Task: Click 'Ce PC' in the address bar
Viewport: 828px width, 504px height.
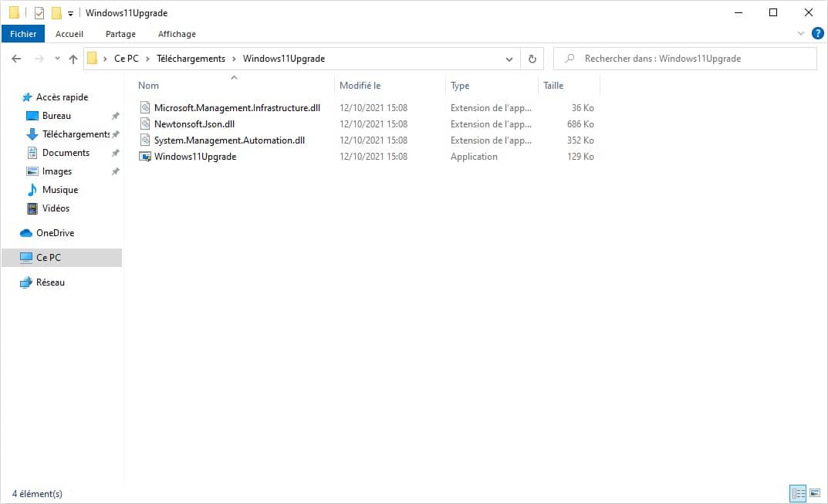Action: [127, 59]
